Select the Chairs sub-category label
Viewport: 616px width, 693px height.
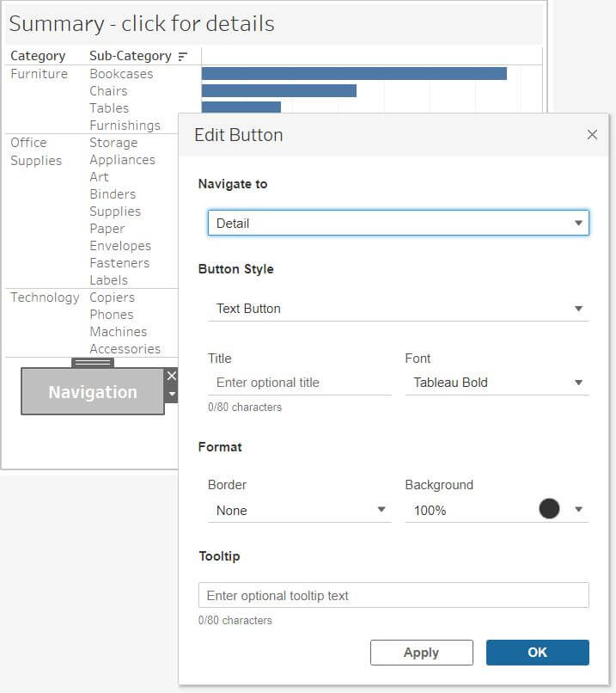[109, 90]
